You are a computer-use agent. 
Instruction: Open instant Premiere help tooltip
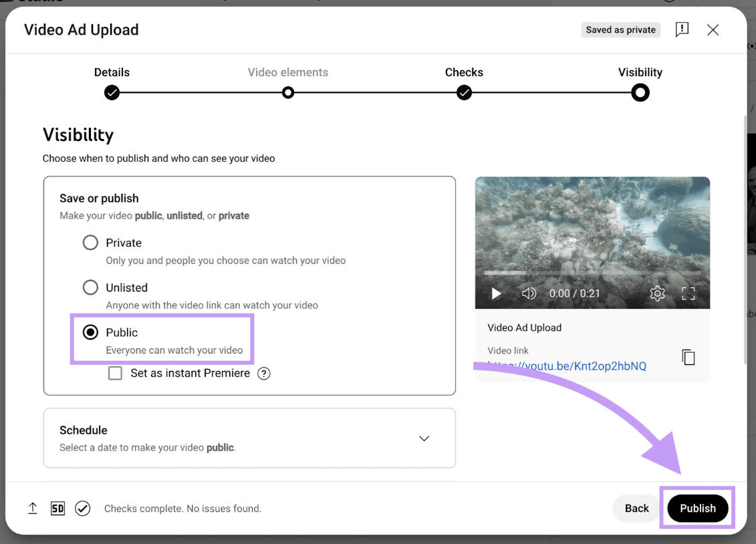264,374
